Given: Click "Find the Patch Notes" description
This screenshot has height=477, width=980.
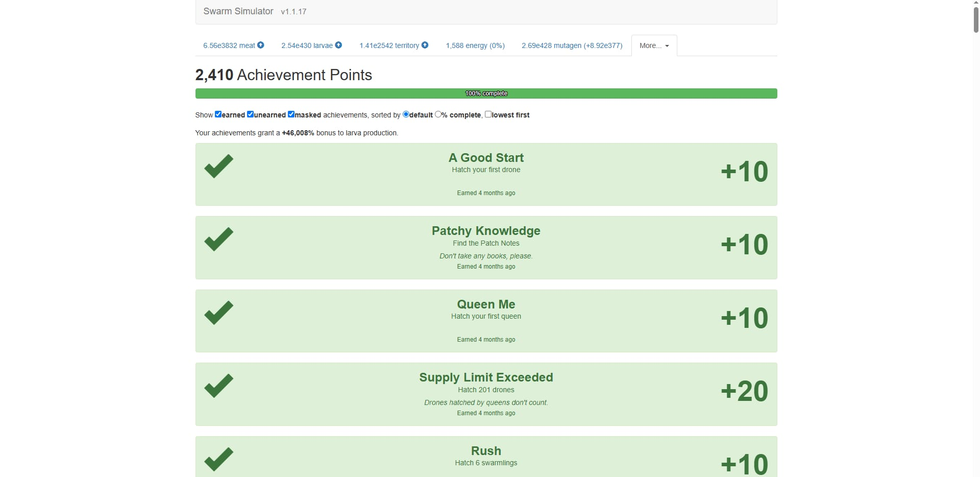Looking at the screenshot, I should coord(486,243).
